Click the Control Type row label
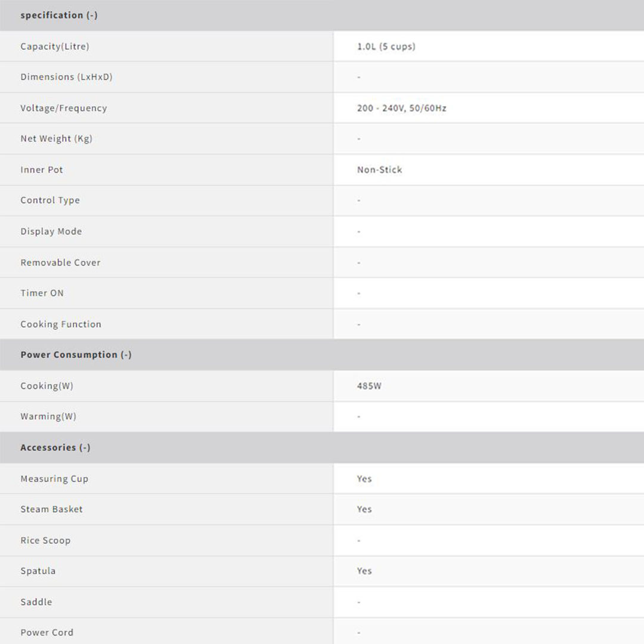Screen dimensions: 644x644 click(50, 201)
